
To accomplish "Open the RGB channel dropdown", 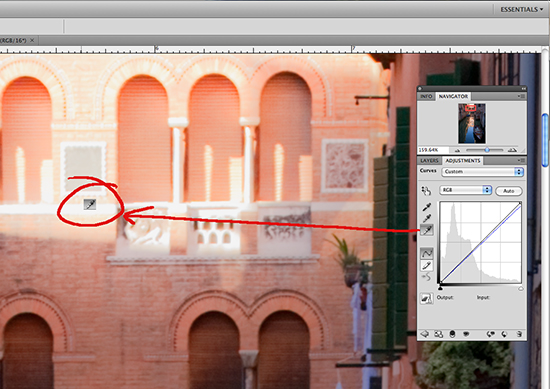I will [465, 190].
